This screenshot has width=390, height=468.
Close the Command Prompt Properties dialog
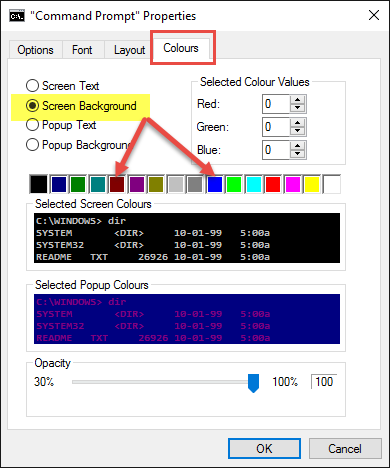[x=374, y=15]
